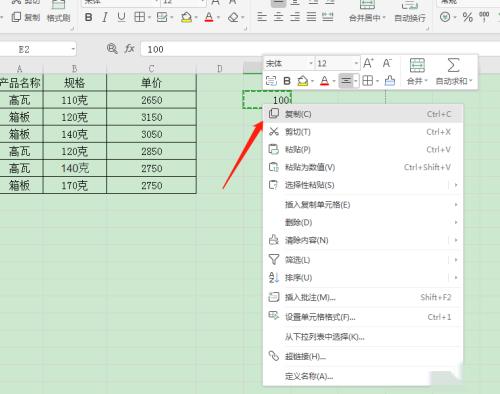This screenshot has height=394, width=500.
Task: Choose 清除内容(N) in the context menu
Action: click(363, 240)
